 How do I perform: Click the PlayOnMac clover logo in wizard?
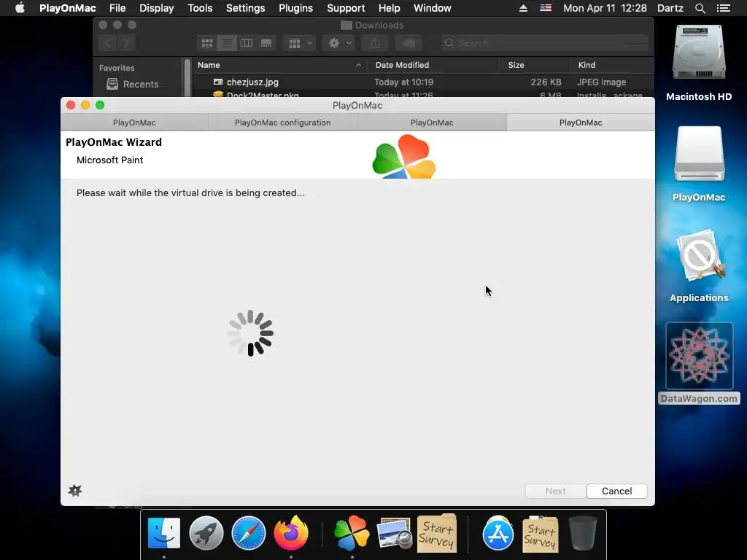click(403, 157)
